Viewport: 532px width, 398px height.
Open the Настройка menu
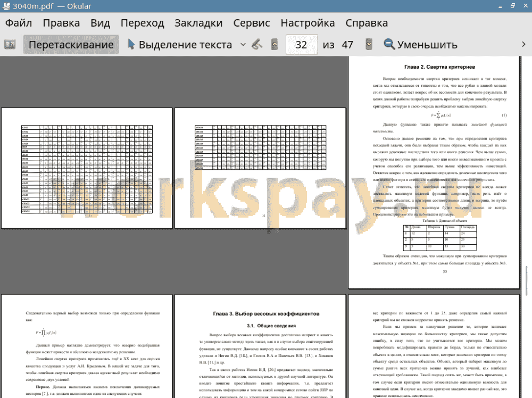pyautogui.click(x=307, y=23)
